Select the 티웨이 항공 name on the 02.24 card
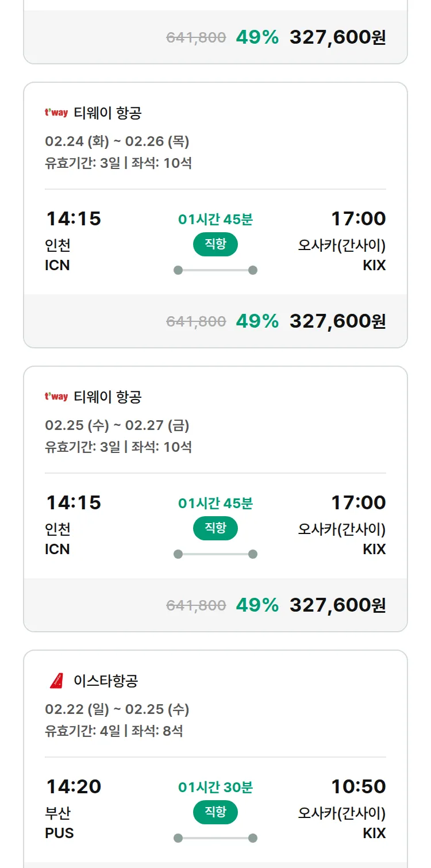Viewport: 431px width, 868px height. (107, 113)
